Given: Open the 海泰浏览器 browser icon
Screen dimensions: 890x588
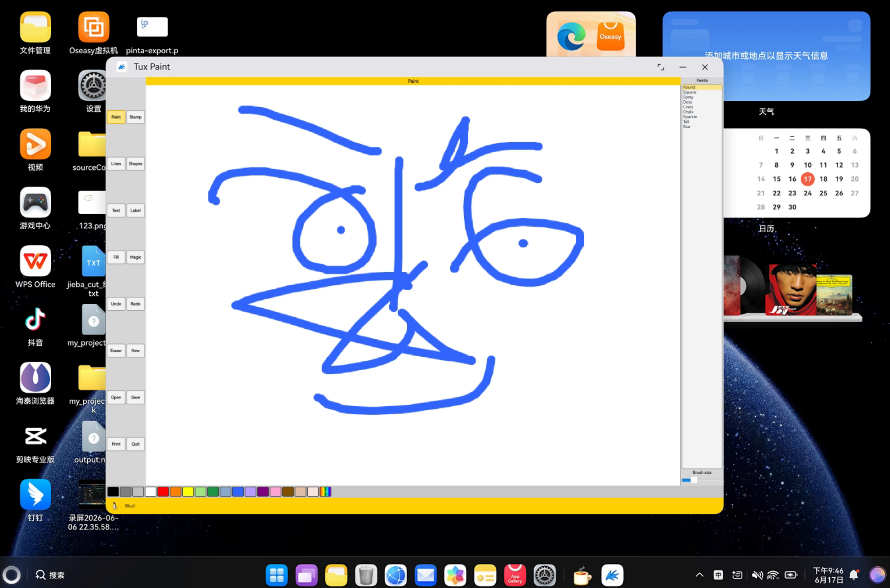Looking at the screenshot, I should click(35, 384).
